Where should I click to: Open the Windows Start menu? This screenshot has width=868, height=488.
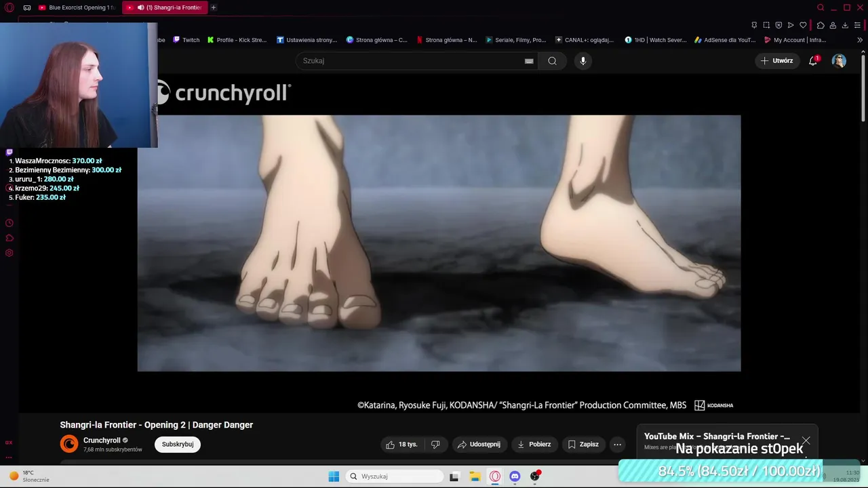pyautogui.click(x=334, y=476)
